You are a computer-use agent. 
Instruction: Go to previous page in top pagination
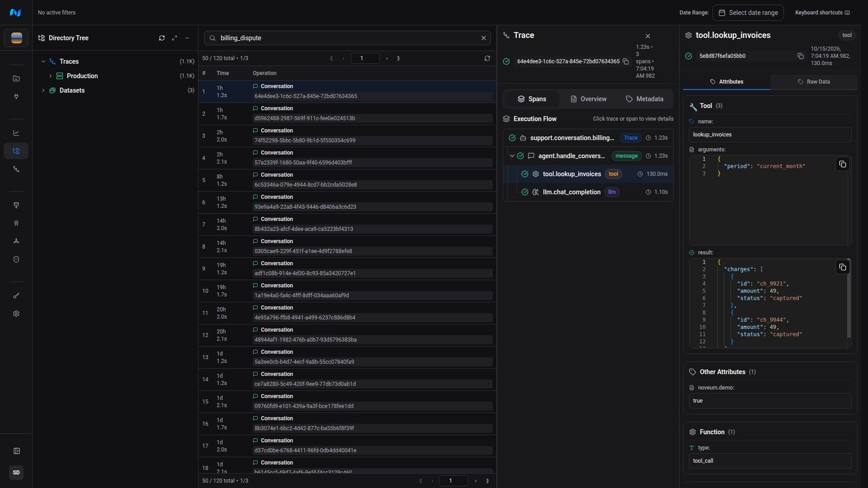click(344, 58)
